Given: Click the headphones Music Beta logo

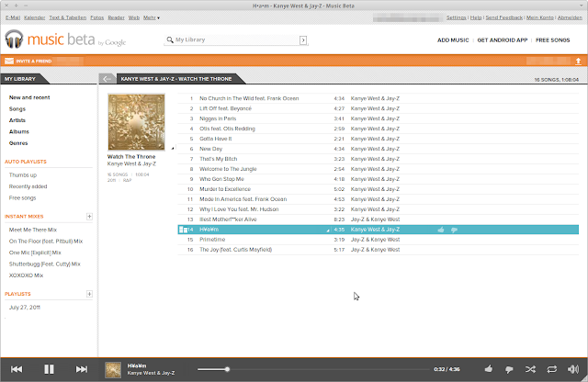Looking at the screenshot, I should pyautogui.click(x=14, y=39).
